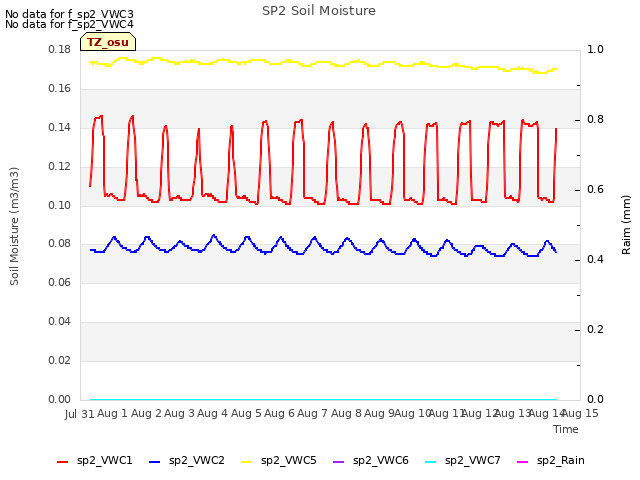
Task: Click the cyan sp2_VWC7 legend swatch
Action: coord(431,462)
